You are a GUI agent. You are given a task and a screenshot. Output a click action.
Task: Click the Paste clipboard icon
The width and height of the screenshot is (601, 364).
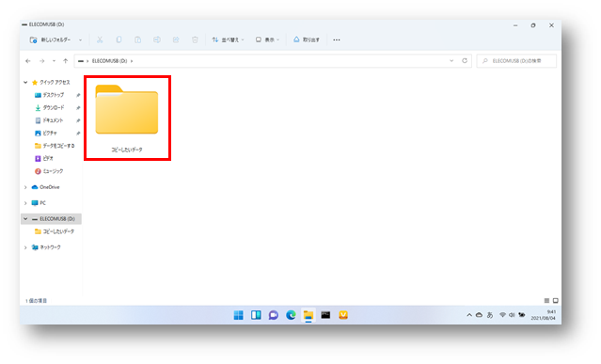click(137, 40)
